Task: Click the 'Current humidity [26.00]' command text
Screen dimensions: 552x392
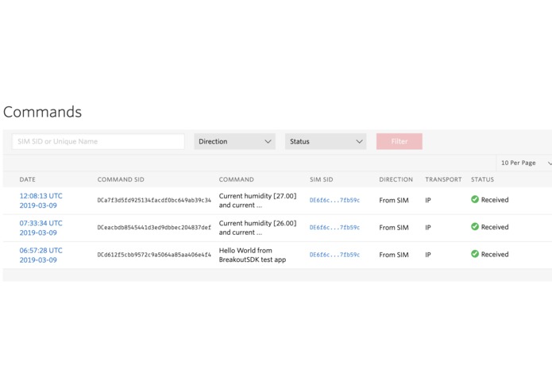Action: (x=257, y=228)
